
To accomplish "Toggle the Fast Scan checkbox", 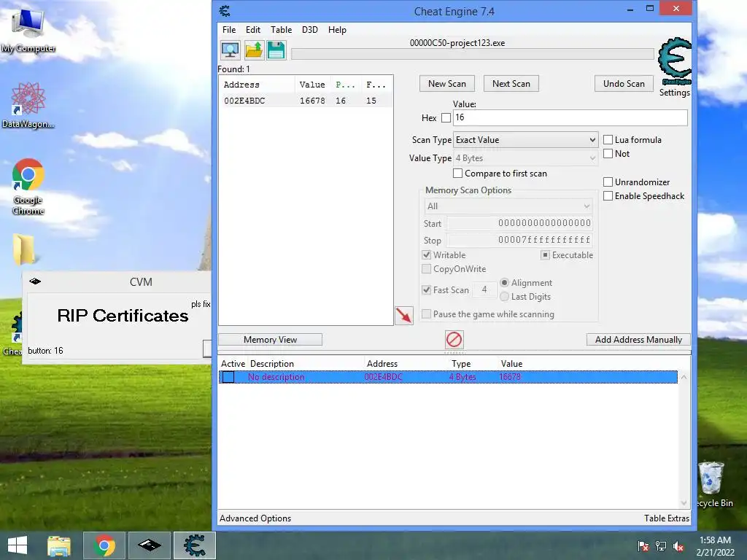I will click(426, 289).
